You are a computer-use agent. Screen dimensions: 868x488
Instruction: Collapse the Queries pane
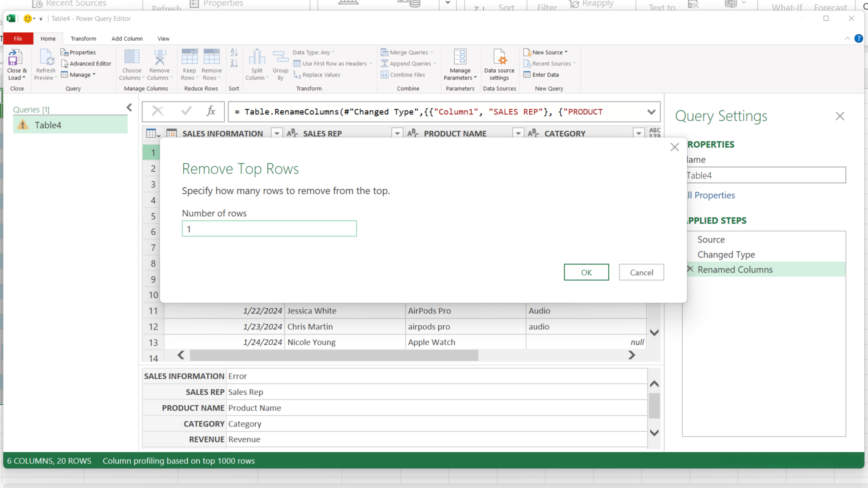click(x=129, y=107)
